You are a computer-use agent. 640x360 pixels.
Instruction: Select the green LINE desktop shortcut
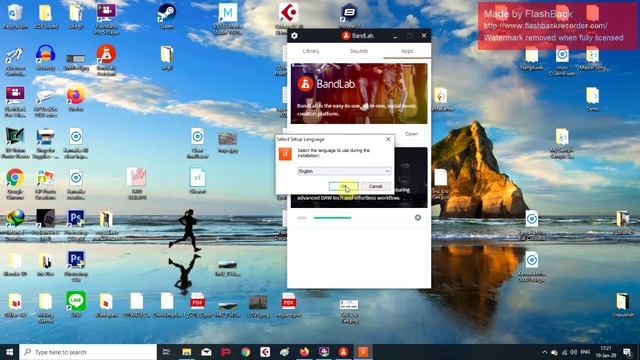(x=76, y=304)
